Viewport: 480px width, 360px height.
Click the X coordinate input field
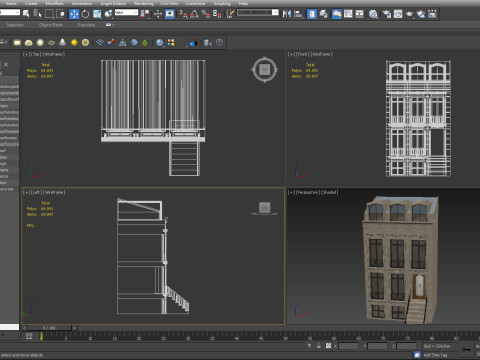pyautogui.click(x=348, y=346)
